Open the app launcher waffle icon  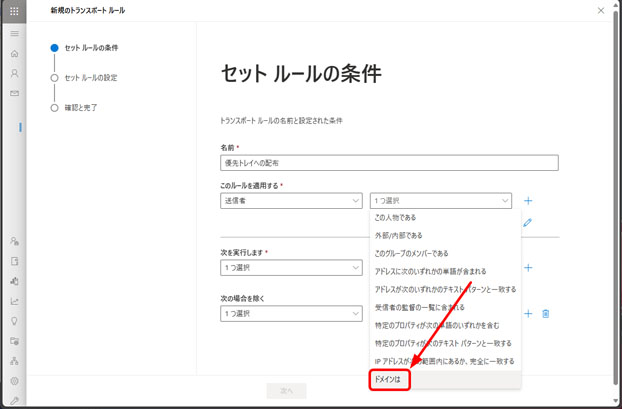pyautogui.click(x=14, y=11)
